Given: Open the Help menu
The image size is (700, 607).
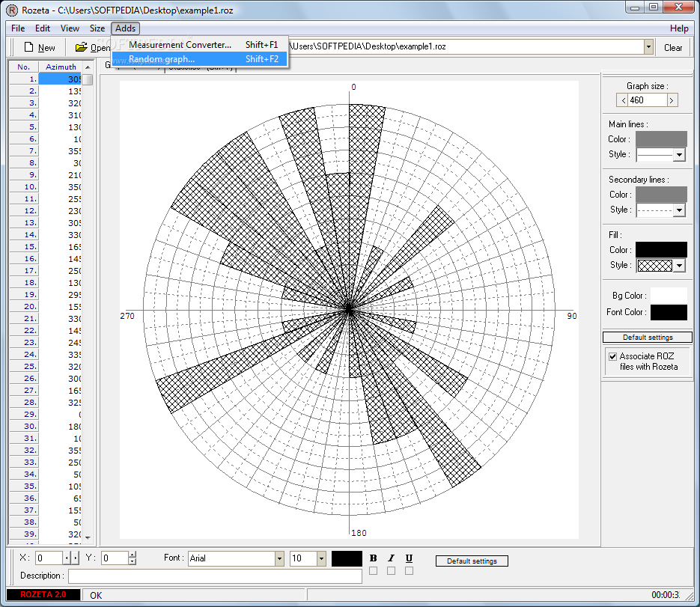Looking at the screenshot, I should [x=678, y=28].
